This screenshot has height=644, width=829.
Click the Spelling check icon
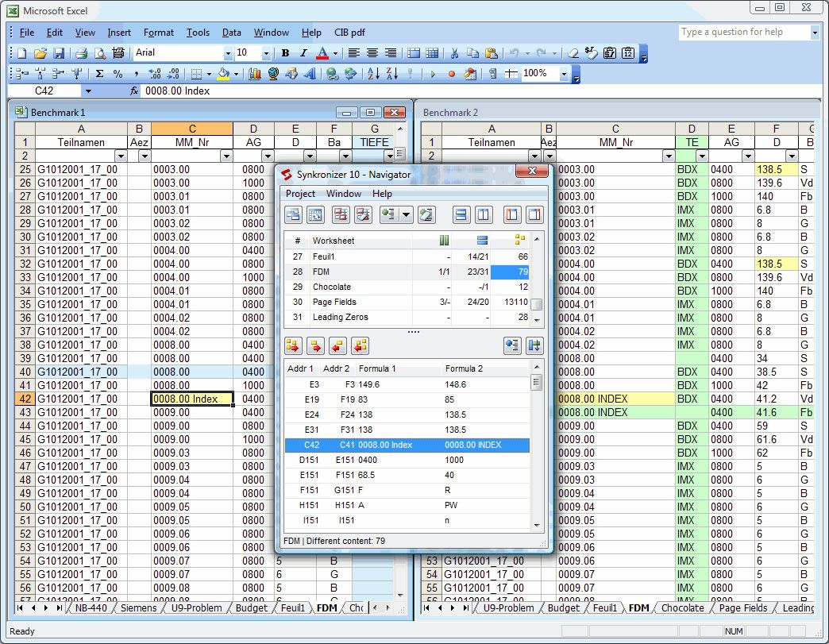tap(118, 53)
